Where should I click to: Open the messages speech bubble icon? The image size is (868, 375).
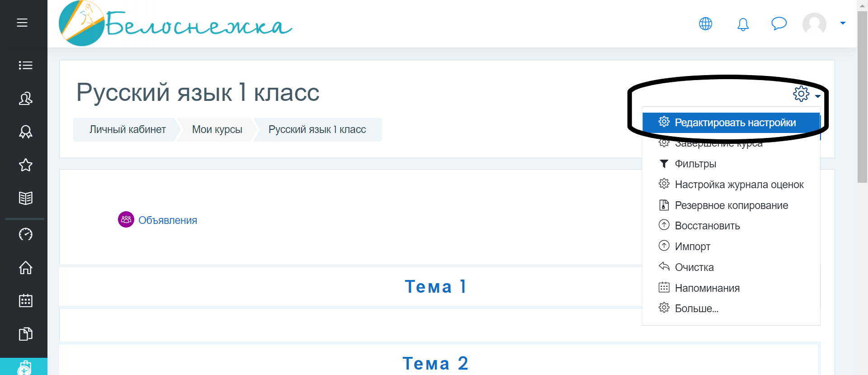(779, 24)
